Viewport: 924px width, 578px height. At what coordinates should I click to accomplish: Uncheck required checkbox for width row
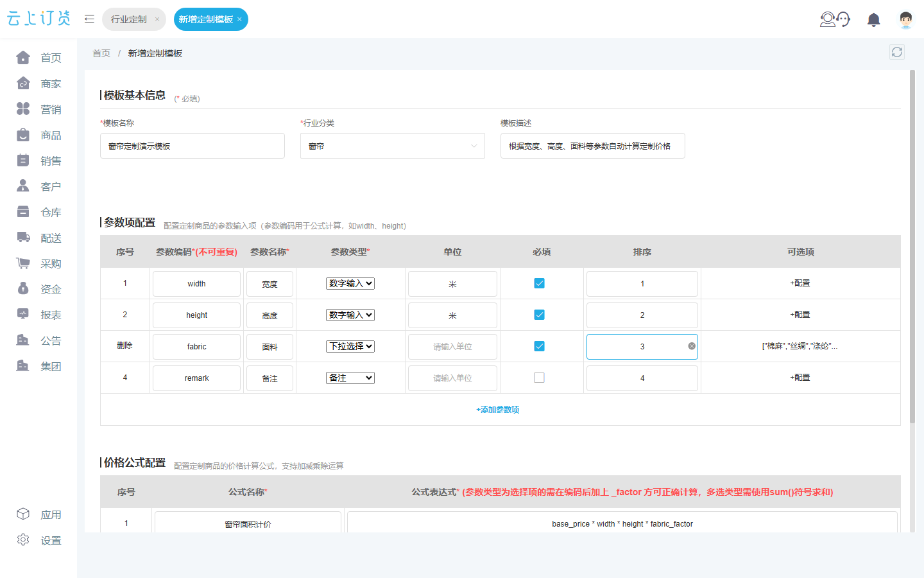pos(539,283)
